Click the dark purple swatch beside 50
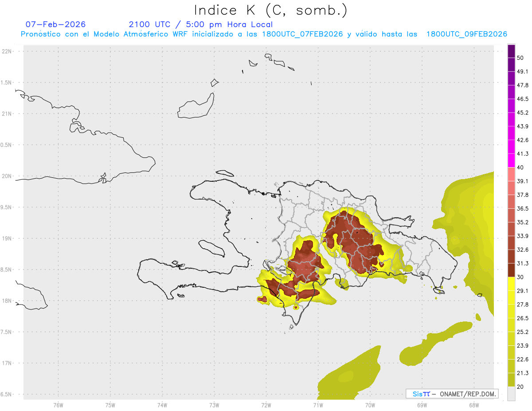 point(512,51)
